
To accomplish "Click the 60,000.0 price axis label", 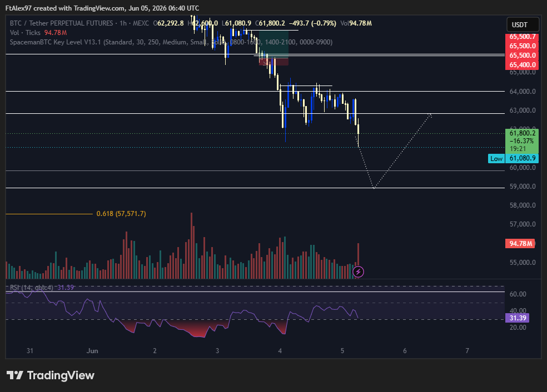I will 522,168.
